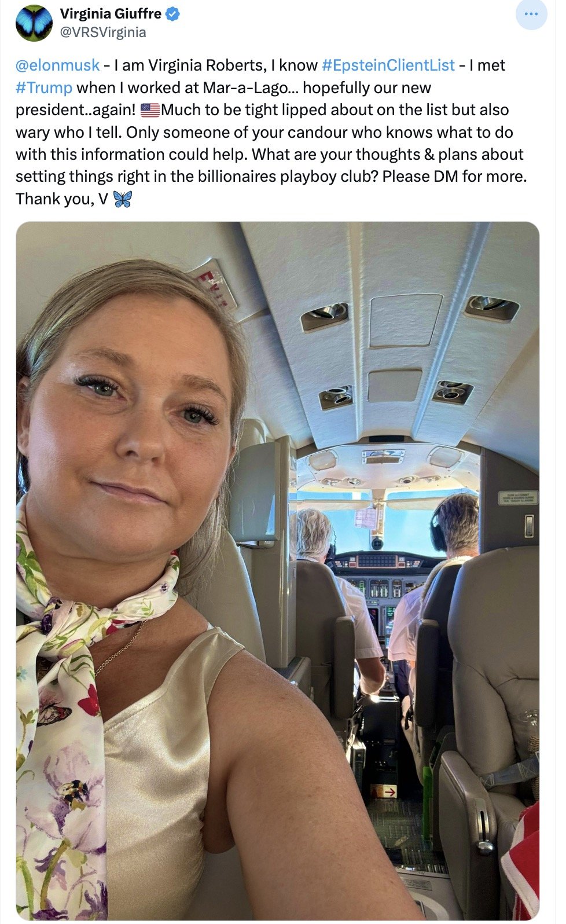
Task: Open the #Trump hashtag link
Action: point(44,88)
